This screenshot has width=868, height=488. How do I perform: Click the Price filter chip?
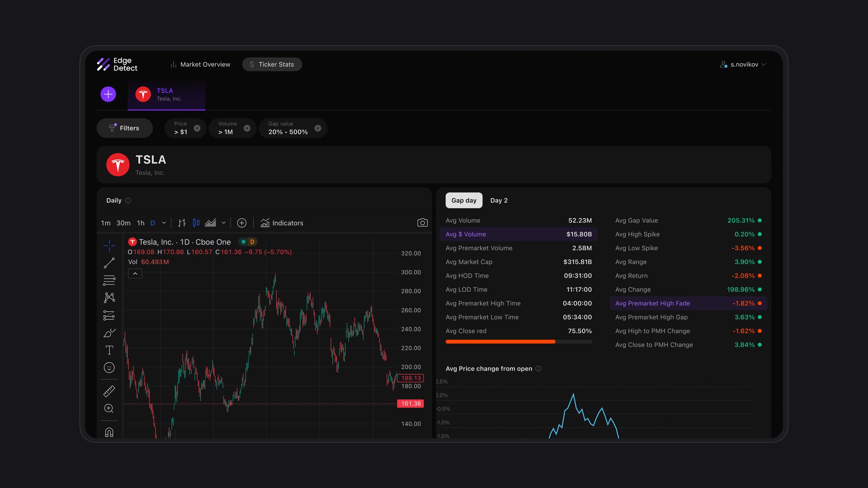click(185, 128)
